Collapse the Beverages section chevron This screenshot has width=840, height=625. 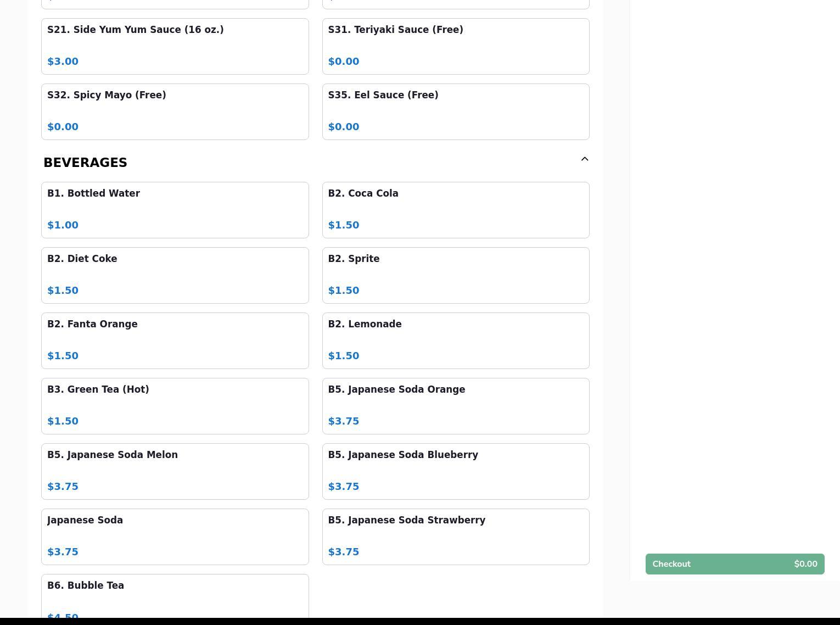click(x=584, y=159)
